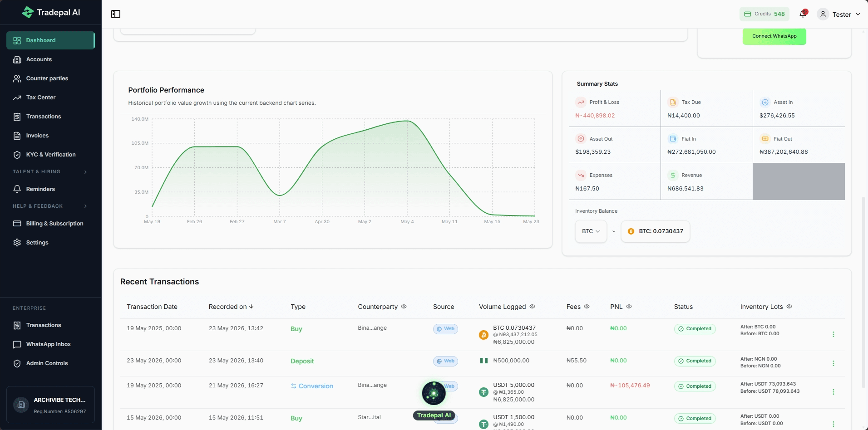Viewport: 868px width, 430px height.
Task: Toggle Inventory Lots column visibility eye
Action: pyautogui.click(x=789, y=307)
